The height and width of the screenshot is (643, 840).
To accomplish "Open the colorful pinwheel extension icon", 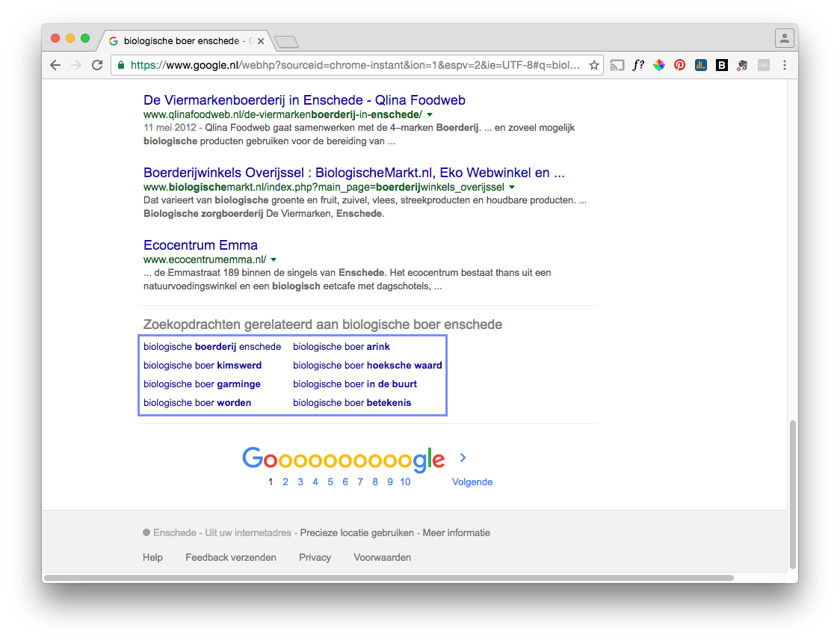I will pos(659,65).
